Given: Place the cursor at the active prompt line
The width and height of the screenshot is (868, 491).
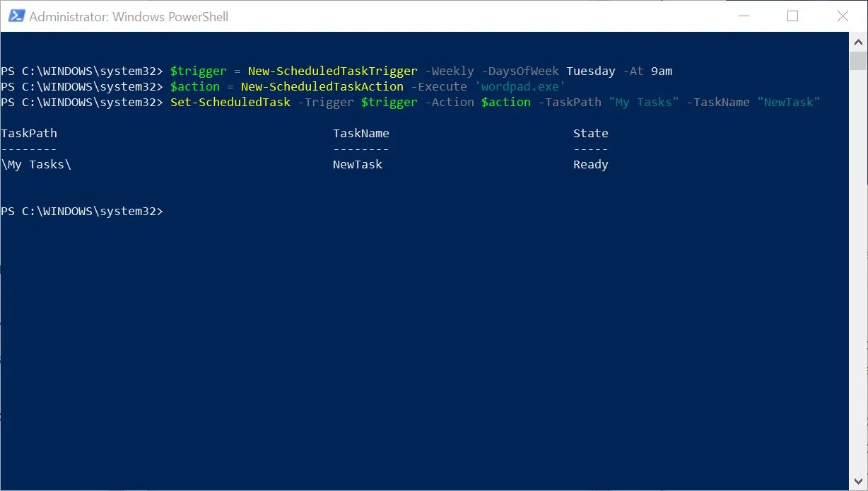Looking at the screenshot, I should (x=172, y=211).
